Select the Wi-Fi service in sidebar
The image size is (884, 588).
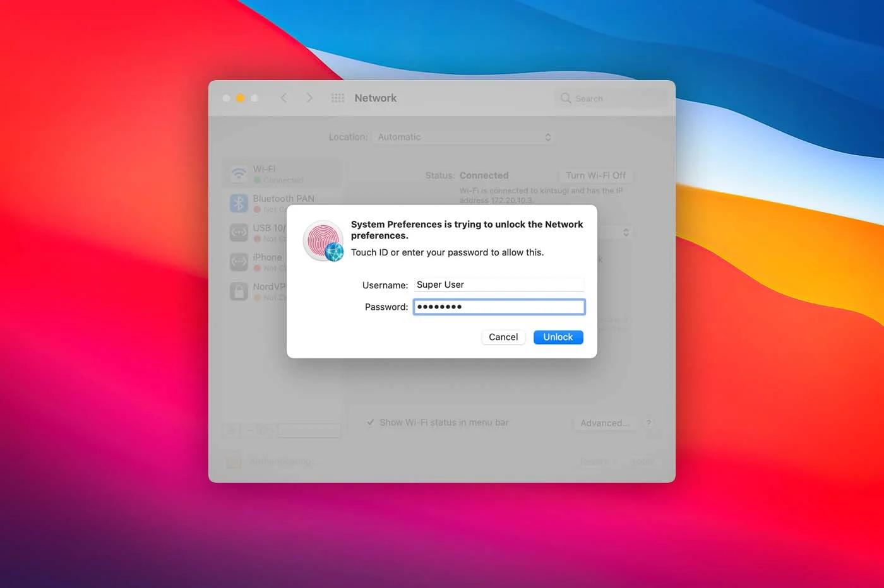282,173
